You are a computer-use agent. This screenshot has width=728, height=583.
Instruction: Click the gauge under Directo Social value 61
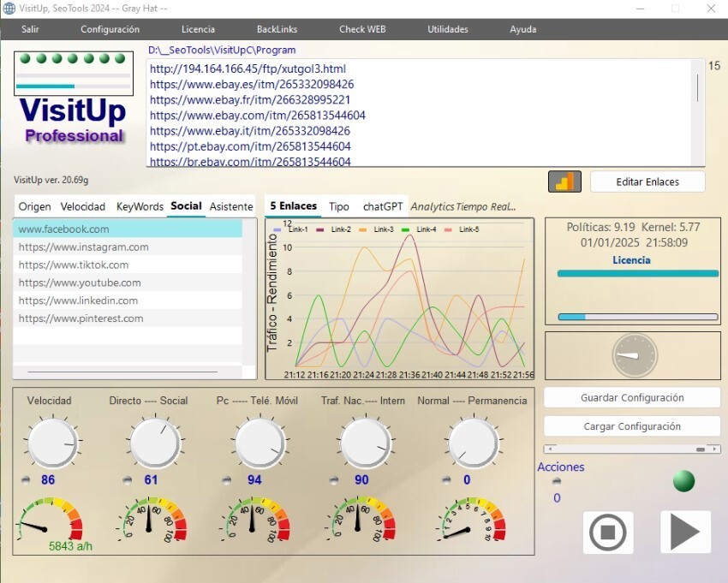tap(152, 520)
